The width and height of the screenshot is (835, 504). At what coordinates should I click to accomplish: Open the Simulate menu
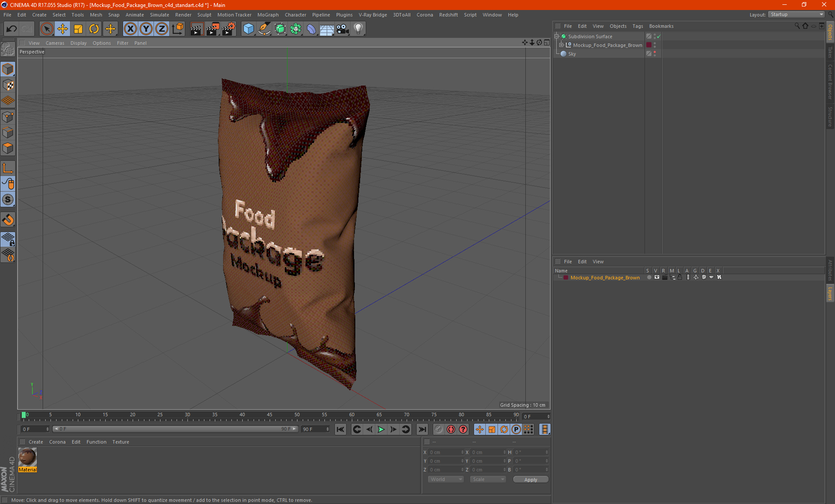click(160, 15)
